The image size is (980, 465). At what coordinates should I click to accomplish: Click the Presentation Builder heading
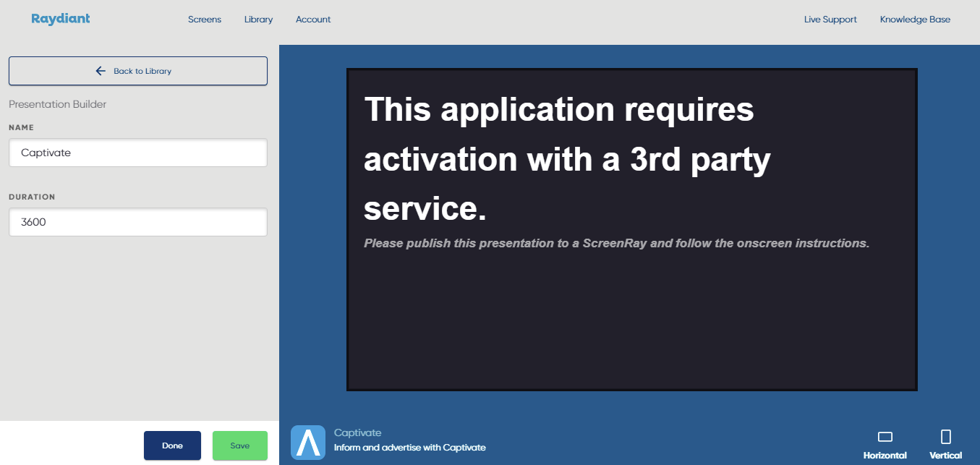click(x=57, y=104)
